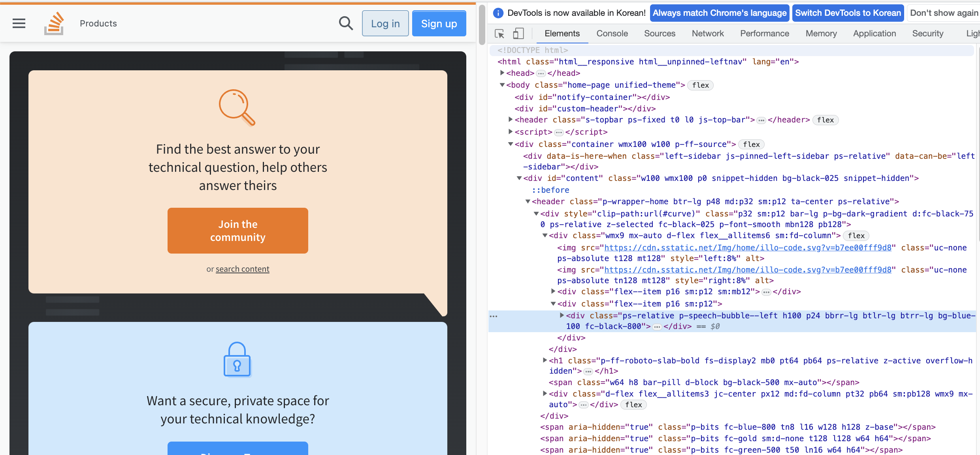Click the DevTools info notification icon
This screenshot has width=980, height=455.
[x=498, y=13]
